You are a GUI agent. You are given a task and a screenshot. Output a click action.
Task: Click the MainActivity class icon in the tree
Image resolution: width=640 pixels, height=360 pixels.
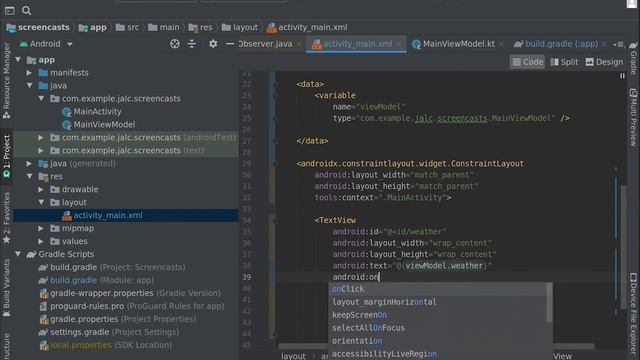(67, 112)
